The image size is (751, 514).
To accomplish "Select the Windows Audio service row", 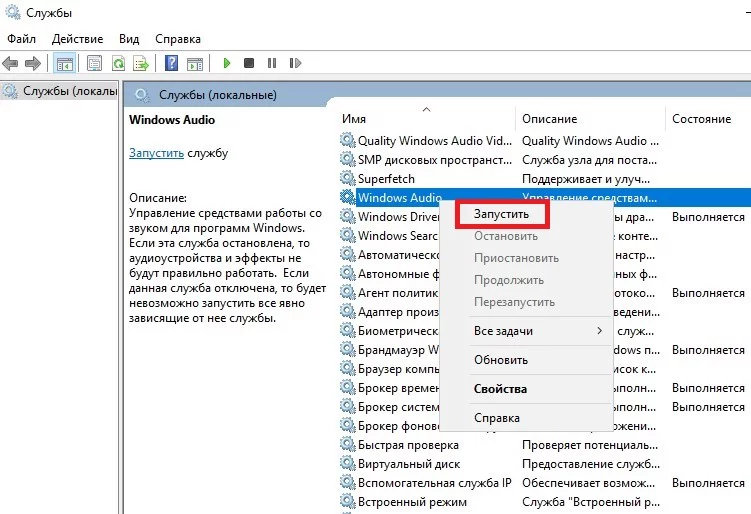I will pyautogui.click(x=399, y=197).
